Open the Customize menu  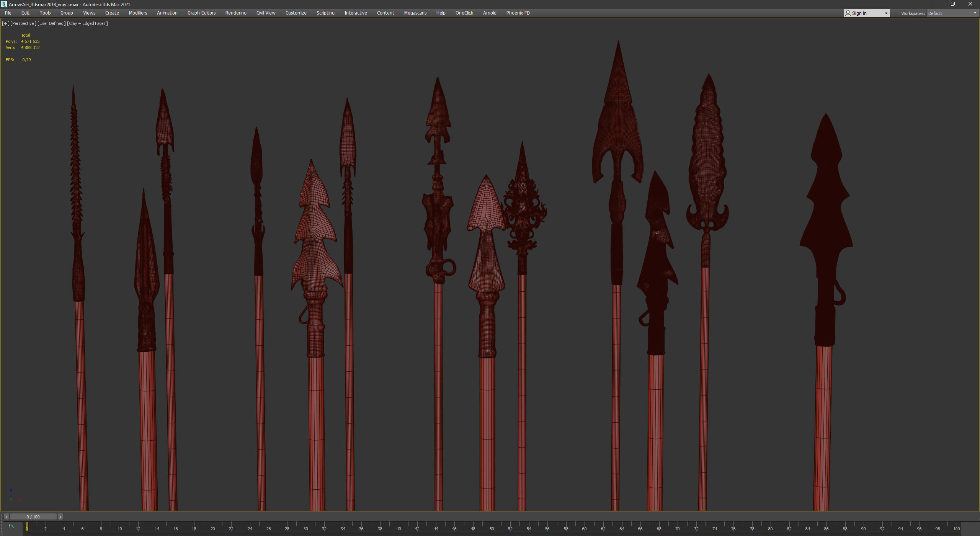click(296, 13)
